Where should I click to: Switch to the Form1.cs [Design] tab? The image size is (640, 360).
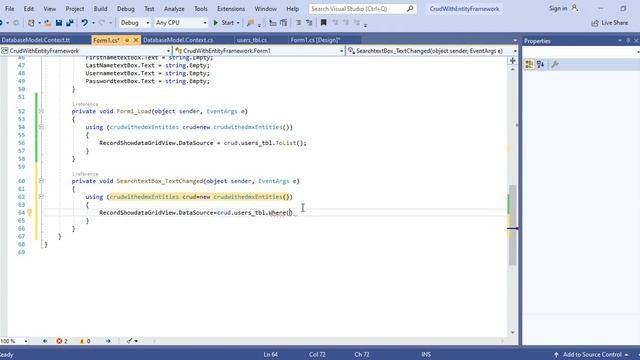pyautogui.click(x=315, y=40)
